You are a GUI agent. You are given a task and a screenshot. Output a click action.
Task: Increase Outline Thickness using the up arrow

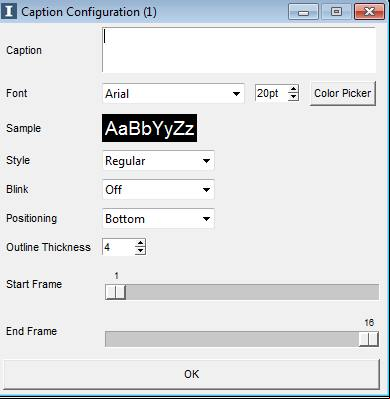(x=140, y=243)
